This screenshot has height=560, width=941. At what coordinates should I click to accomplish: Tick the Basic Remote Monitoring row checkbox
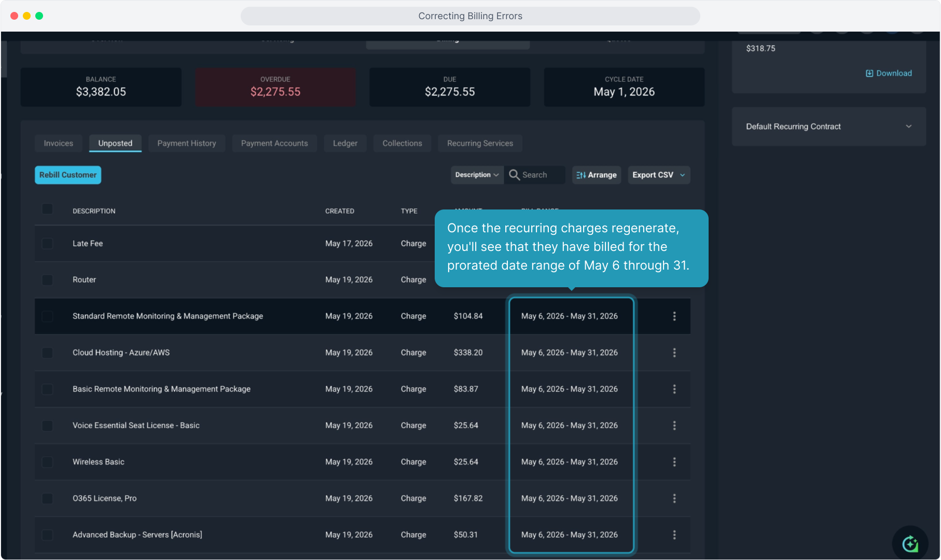pos(47,389)
